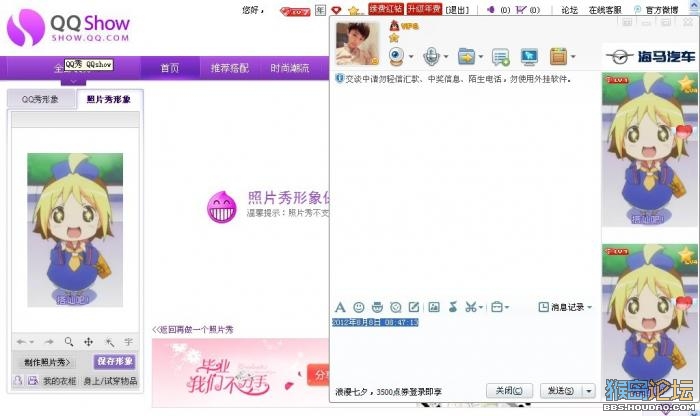Expand screenshot scissors options arrow
The width and height of the screenshot is (700, 416).
tap(480, 307)
